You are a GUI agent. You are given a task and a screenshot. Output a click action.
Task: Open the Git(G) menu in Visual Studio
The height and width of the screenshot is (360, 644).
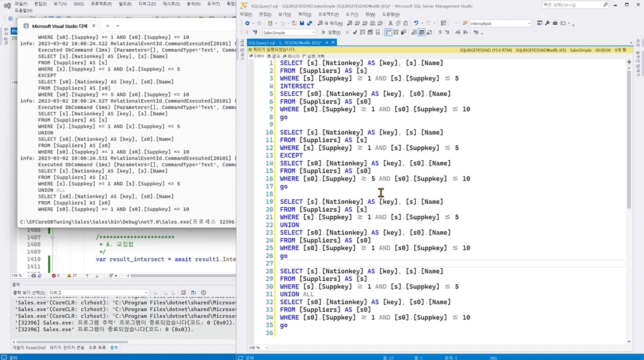[x=78, y=4]
